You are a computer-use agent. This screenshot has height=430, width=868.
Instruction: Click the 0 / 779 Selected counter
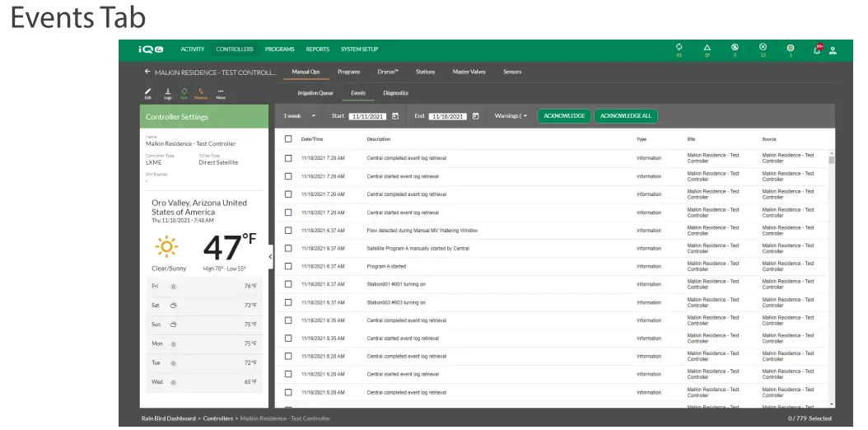click(810, 418)
